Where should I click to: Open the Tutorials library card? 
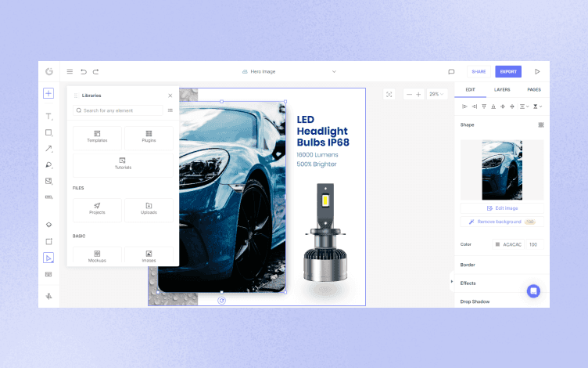point(123,164)
